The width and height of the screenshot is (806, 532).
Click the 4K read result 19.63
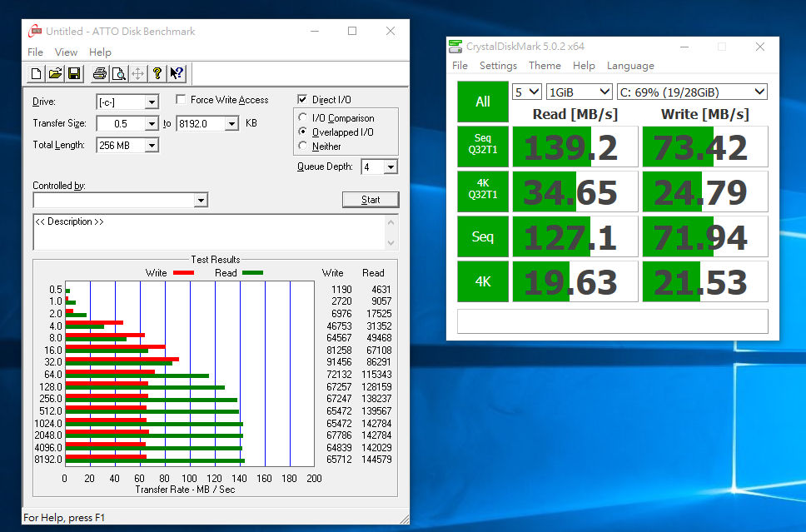(575, 281)
